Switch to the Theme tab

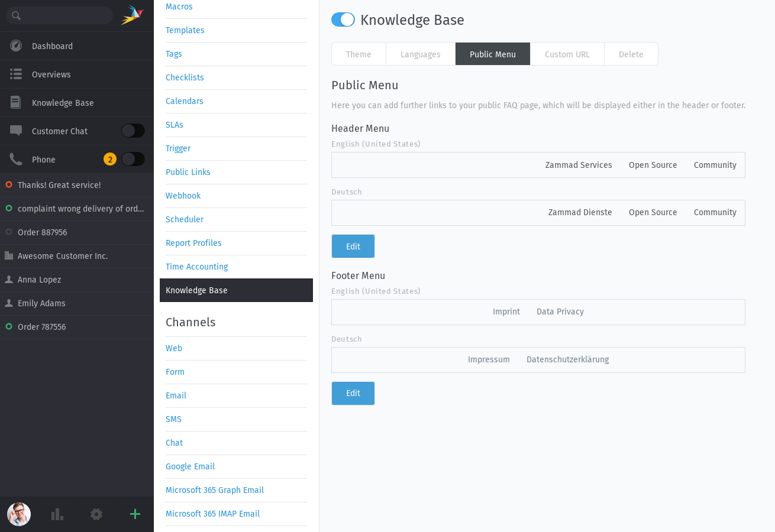tap(359, 54)
